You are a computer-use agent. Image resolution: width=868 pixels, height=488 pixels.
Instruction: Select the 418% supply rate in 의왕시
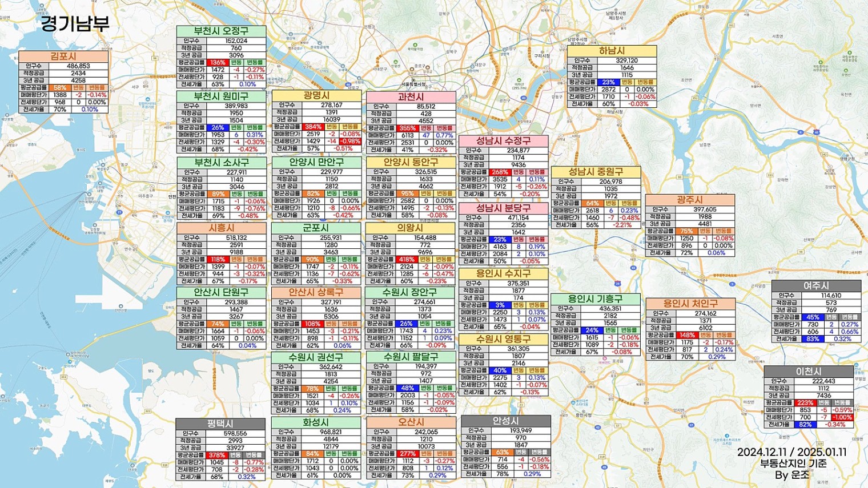click(x=407, y=259)
